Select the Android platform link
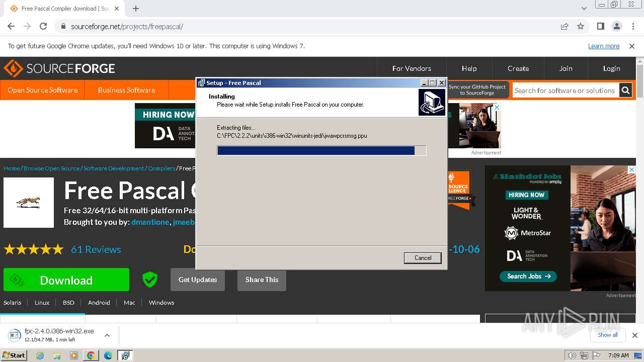This screenshot has width=644, height=362. [x=99, y=303]
